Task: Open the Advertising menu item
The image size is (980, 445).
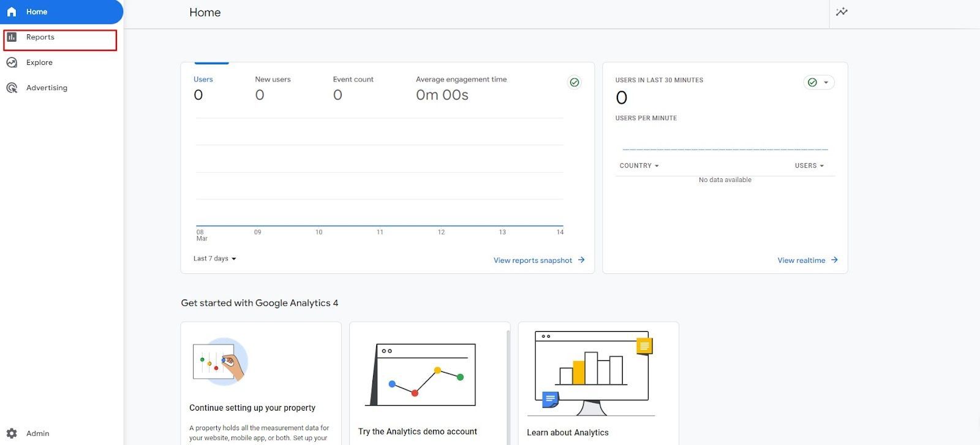Action: point(61,88)
